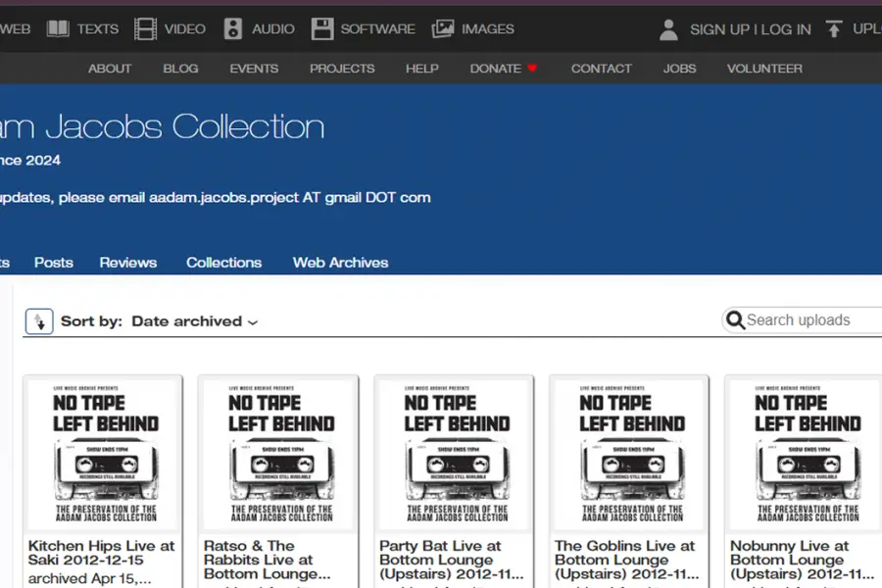
Task: Open the Web Archives tab
Action: (x=340, y=263)
